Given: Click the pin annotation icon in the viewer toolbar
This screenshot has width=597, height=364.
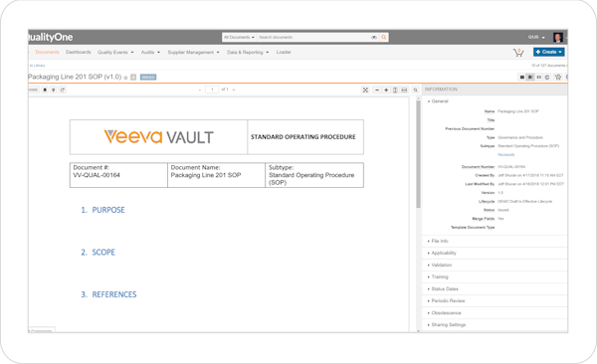Looking at the screenshot, I should tap(54, 90).
